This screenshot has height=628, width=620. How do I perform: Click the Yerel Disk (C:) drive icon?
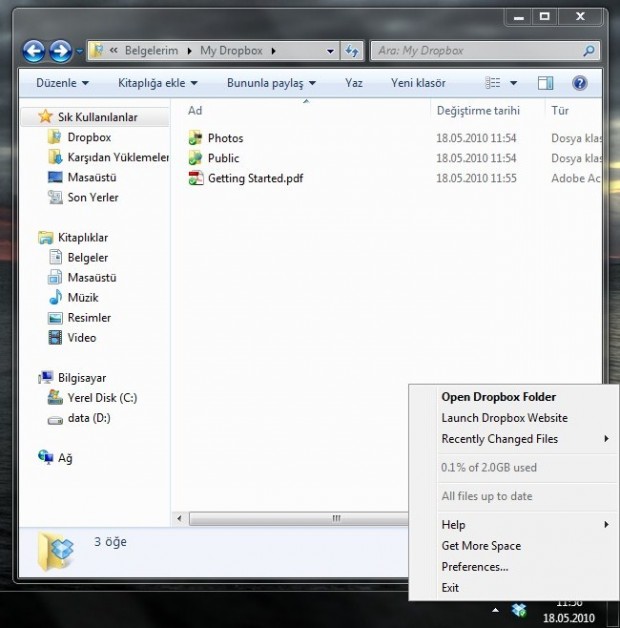tap(55, 397)
